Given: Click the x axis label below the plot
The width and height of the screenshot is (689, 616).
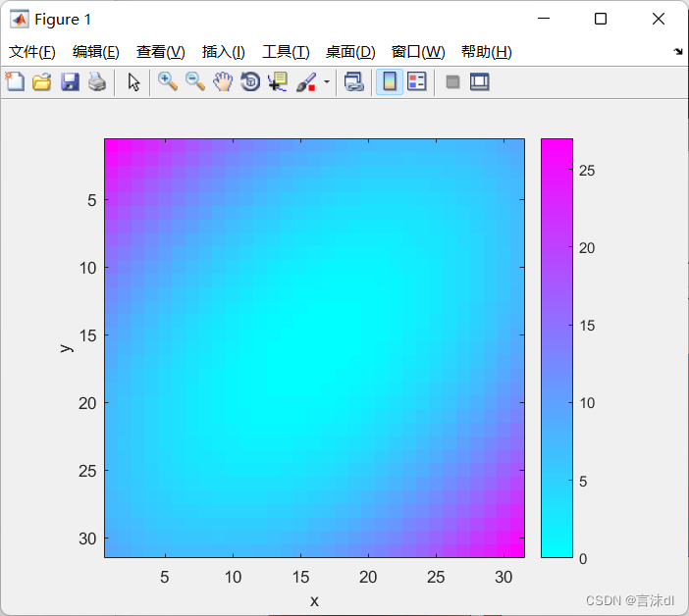Looking at the screenshot, I should pyautogui.click(x=314, y=600).
